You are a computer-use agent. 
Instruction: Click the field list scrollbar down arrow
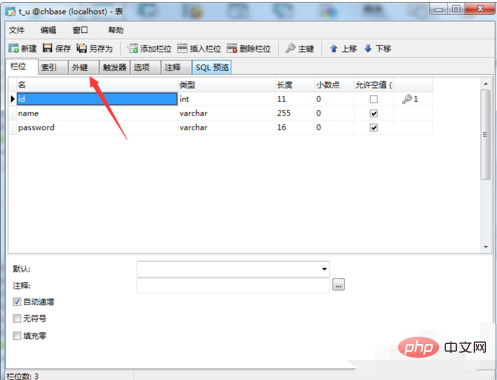[x=486, y=247]
